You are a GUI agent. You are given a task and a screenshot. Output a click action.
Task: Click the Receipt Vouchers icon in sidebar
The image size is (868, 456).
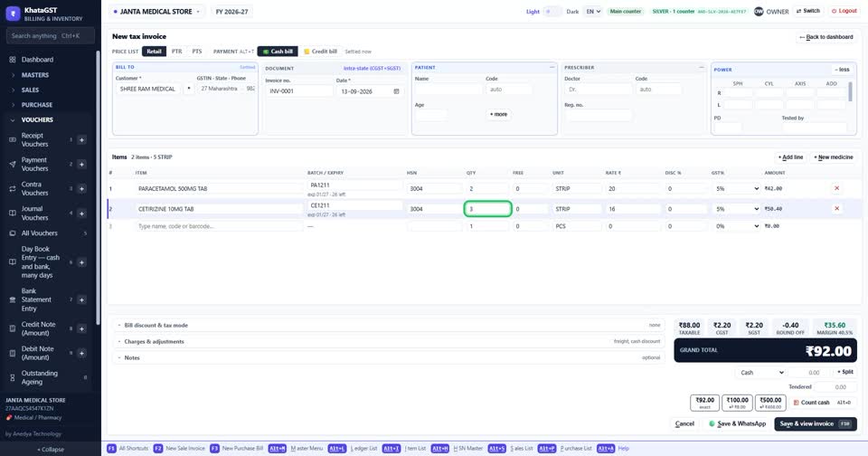pyautogui.click(x=12, y=139)
